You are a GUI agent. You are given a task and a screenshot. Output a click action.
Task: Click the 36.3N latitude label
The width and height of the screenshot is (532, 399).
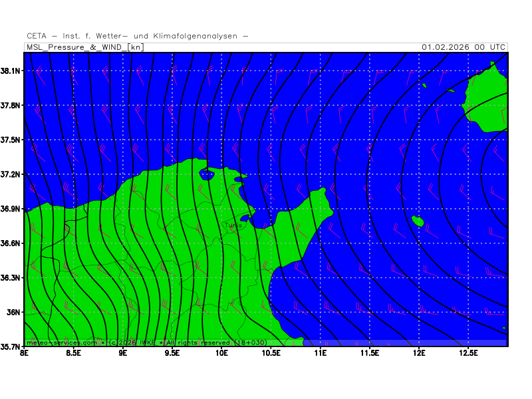[13, 277]
